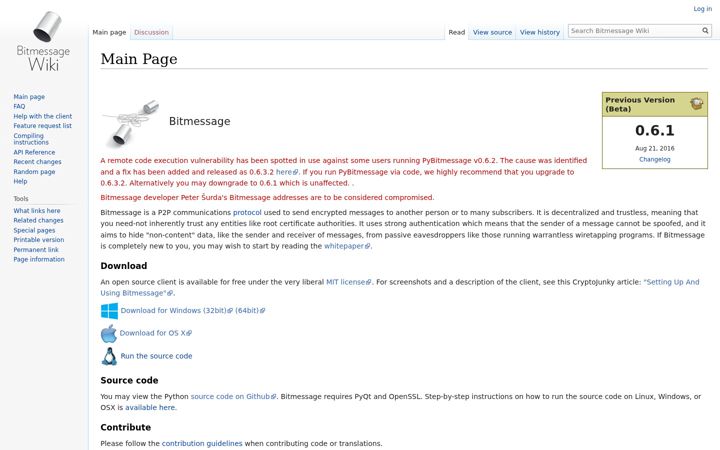
Task: Open Related changes tool
Action: [38, 220]
